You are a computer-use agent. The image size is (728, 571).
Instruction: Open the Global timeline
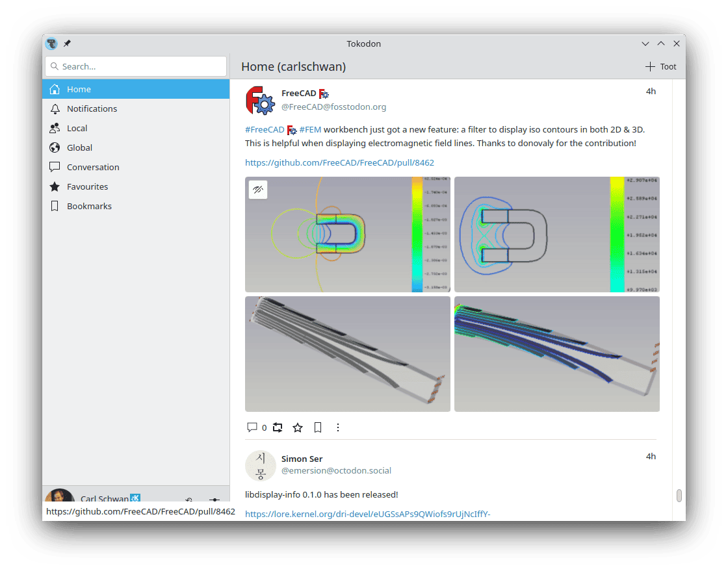[136, 147]
